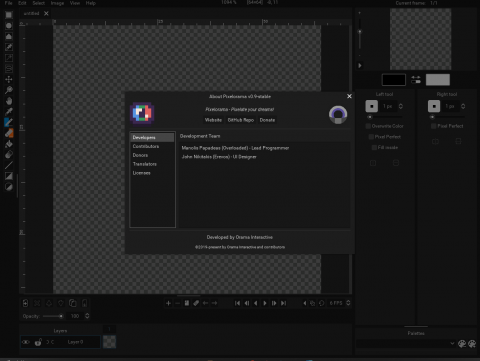Select the Pencil tool
Image resolution: width=480 pixels, height=361 pixels.
(9, 122)
